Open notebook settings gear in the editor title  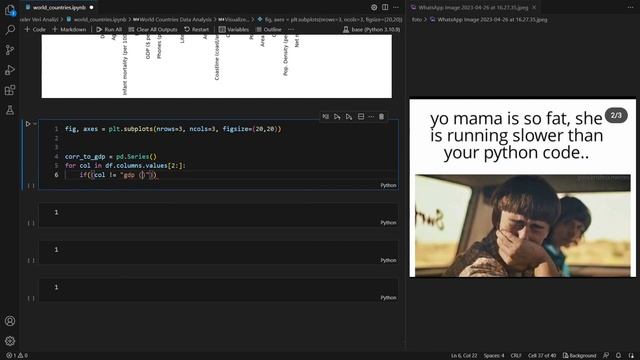coord(374,7)
